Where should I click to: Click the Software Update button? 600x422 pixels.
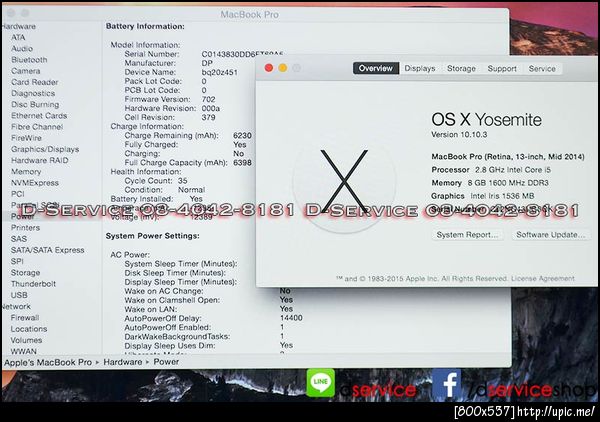pyautogui.click(x=551, y=235)
